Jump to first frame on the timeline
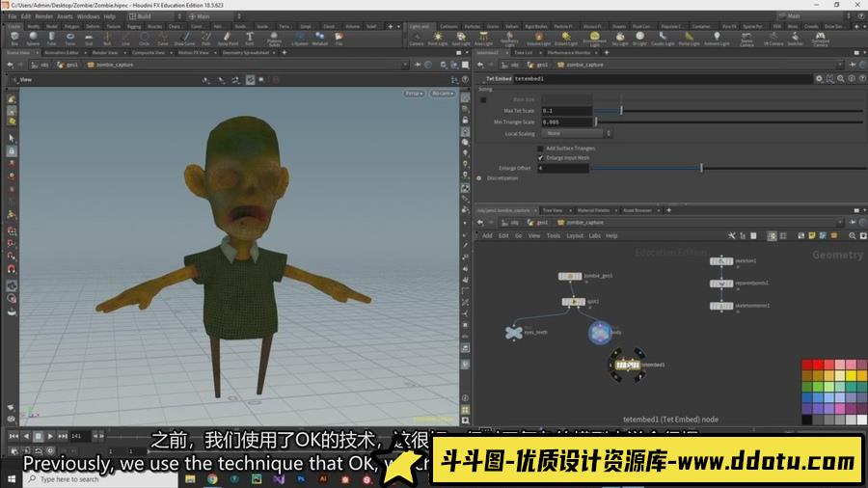868x488 pixels. click(x=14, y=436)
